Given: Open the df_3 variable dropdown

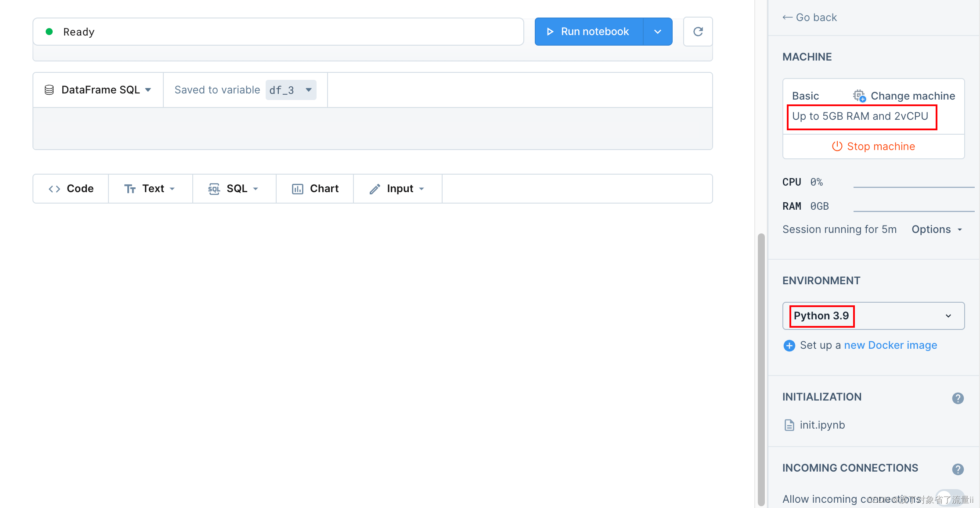Looking at the screenshot, I should click(x=309, y=89).
